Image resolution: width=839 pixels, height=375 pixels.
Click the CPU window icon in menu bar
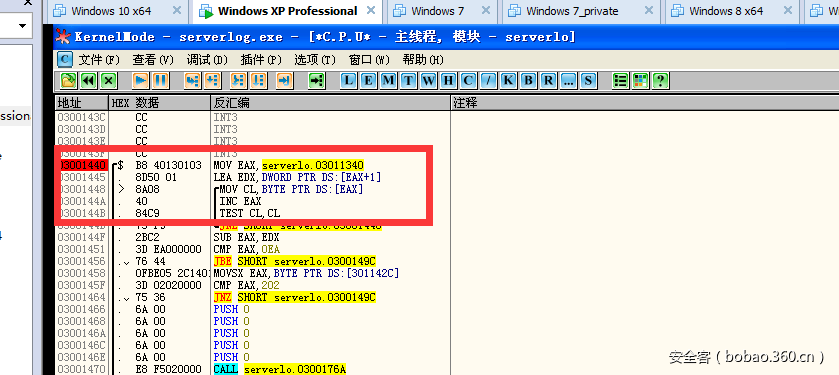65,59
